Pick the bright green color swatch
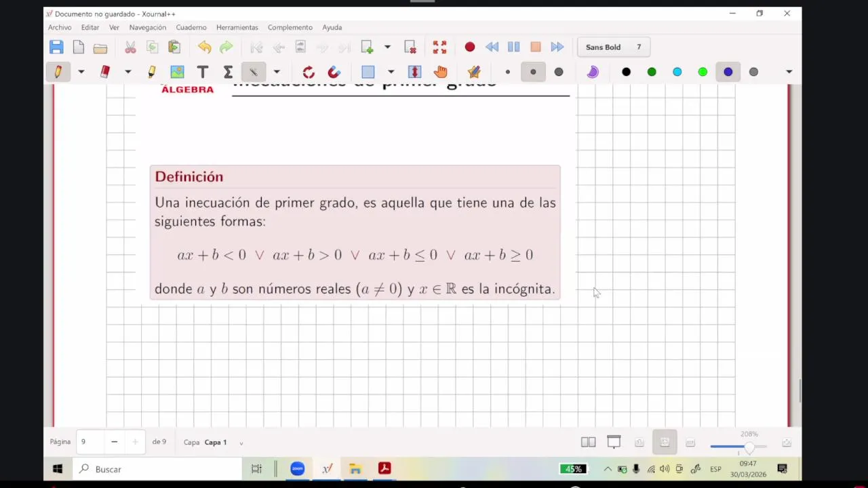 (703, 72)
